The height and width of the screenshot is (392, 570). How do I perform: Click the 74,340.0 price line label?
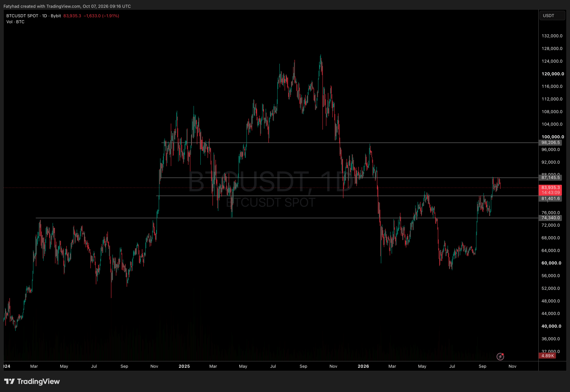tap(550, 218)
